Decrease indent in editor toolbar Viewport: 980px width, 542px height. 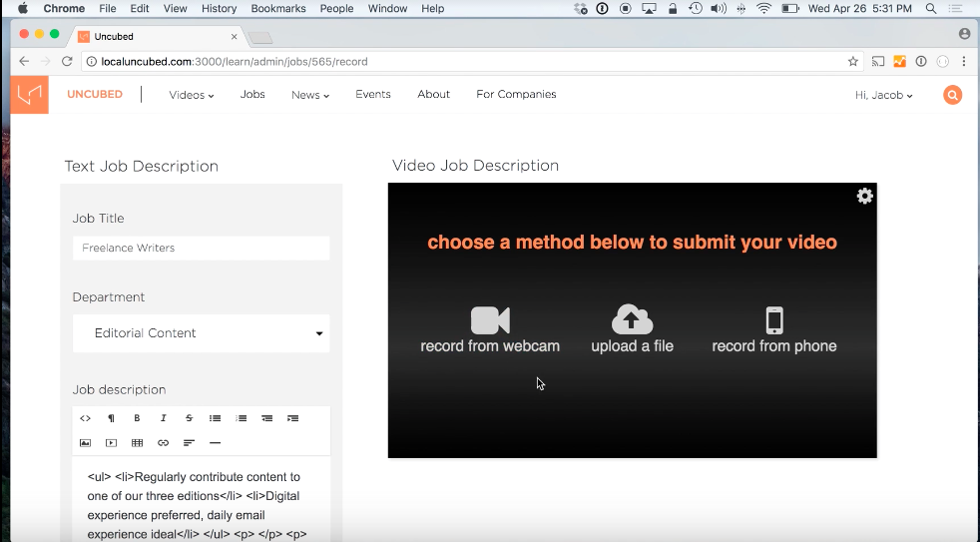point(266,418)
